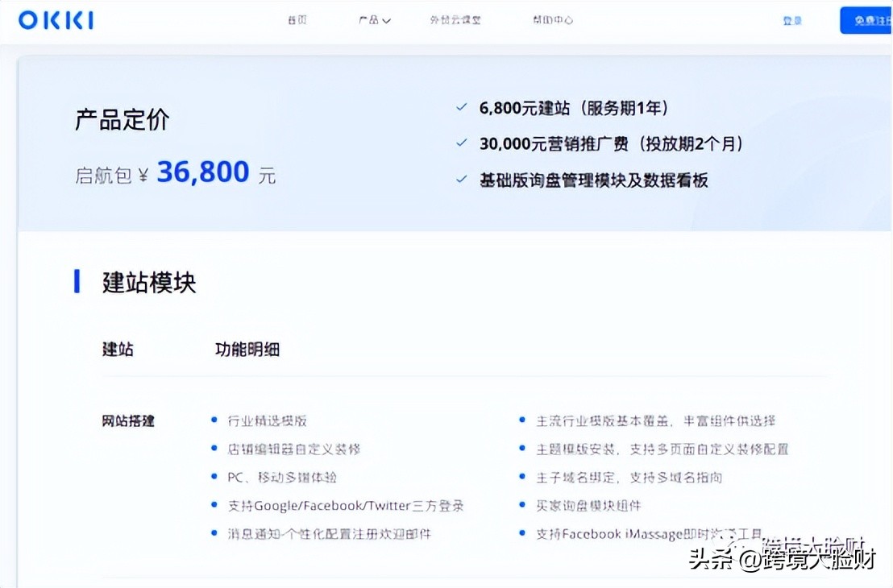893x588 pixels.
Task: Click the checkmark beside 6,800元建站
Action: pyautogui.click(x=461, y=106)
